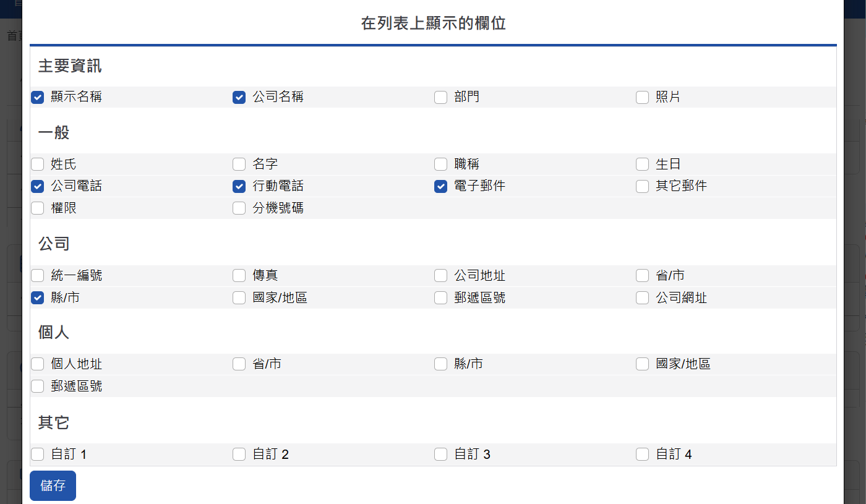Check 省/市 under the 個人 section
Screen dimensions: 866x504
click(x=239, y=364)
